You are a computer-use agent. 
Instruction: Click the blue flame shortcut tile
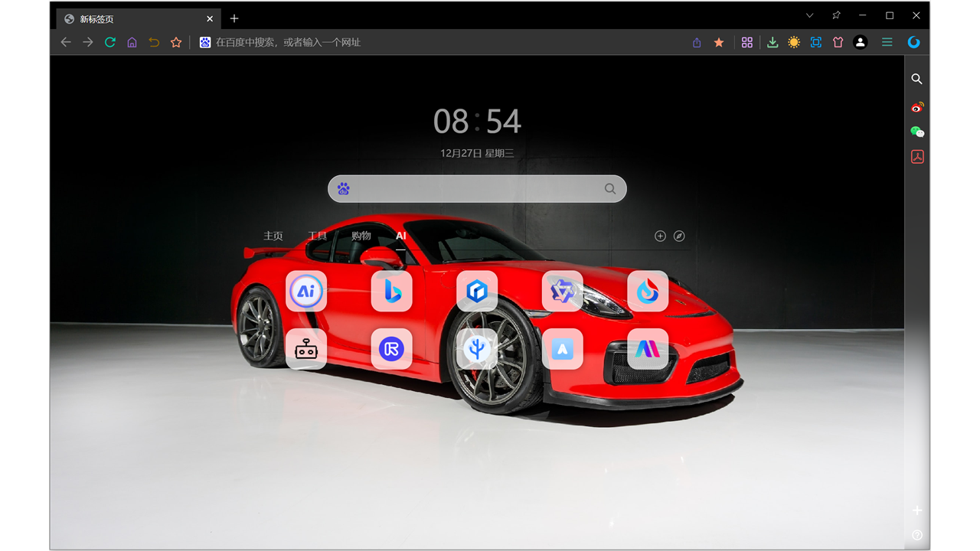(x=647, y=291)
